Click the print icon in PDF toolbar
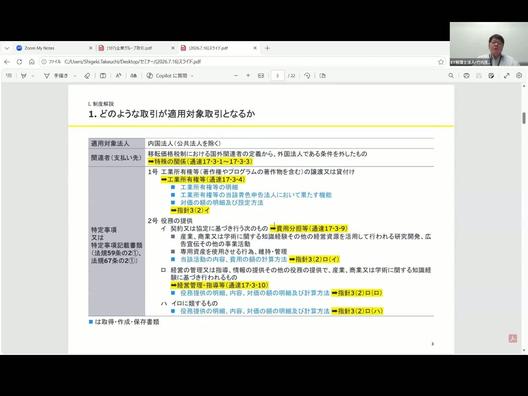528x396 pixels. (466, 76)
